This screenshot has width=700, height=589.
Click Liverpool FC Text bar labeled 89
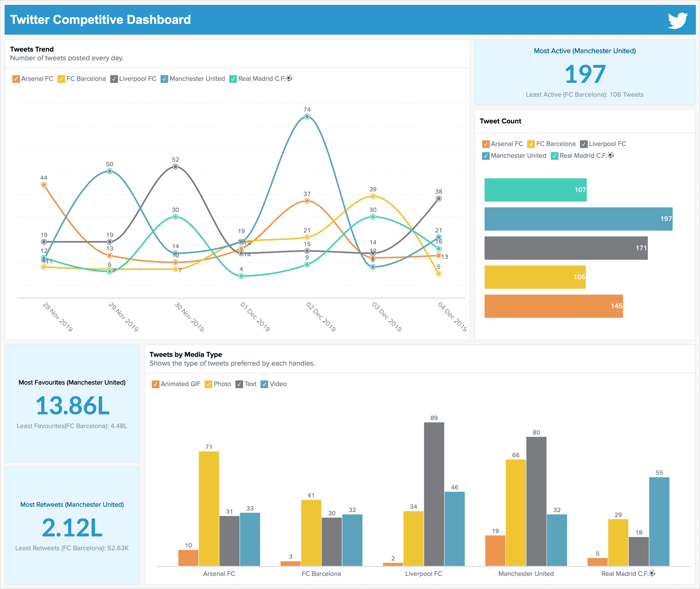click(x=434, y=494)
